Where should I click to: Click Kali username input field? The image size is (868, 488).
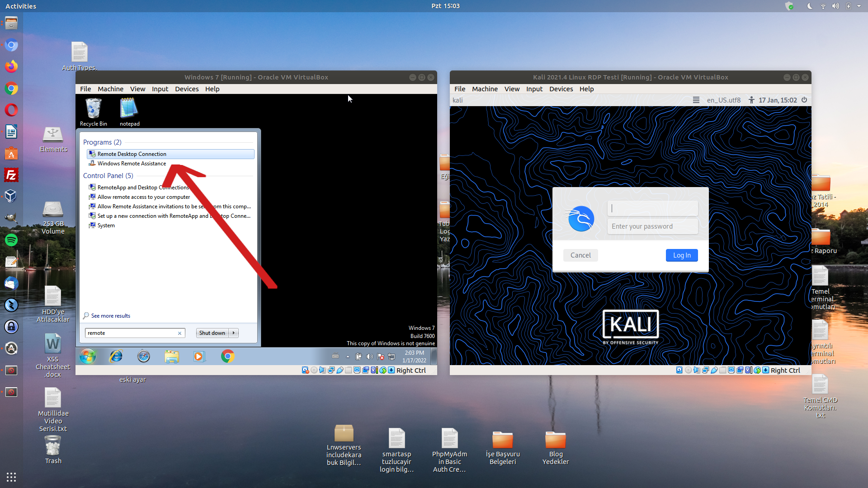652,208
